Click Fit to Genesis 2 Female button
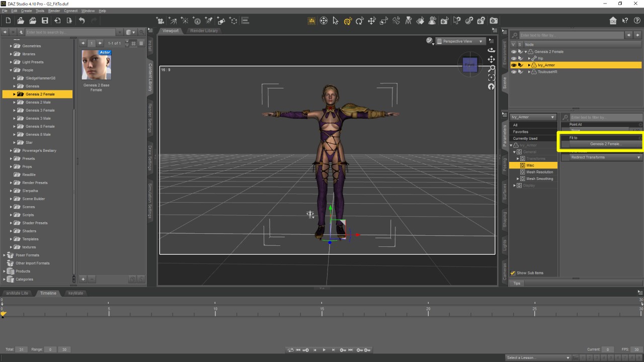This screenshot has width=644, height=362. (x=605, y=144)
